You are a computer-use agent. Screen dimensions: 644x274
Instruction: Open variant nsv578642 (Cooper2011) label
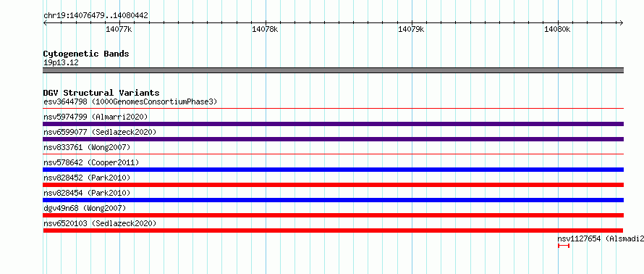[91, 162]
